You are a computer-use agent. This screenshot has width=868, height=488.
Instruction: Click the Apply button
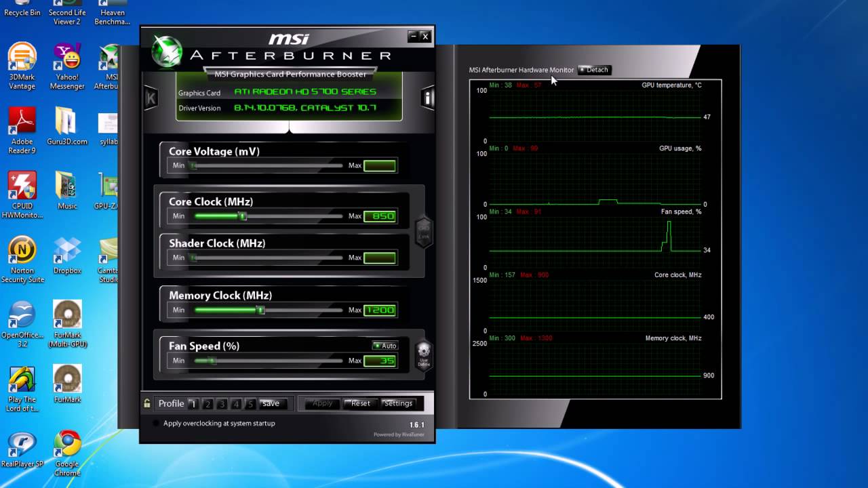pyautogui.click(x=323, y=403)
